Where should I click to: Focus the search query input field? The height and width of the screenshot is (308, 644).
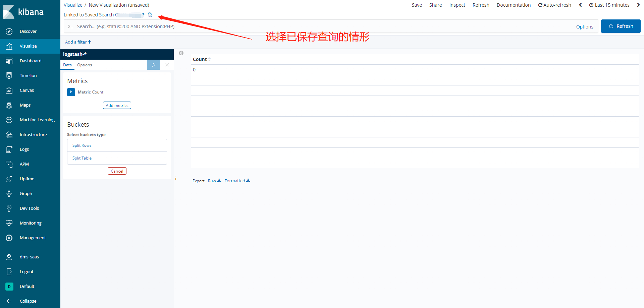[x=322, y=26]
